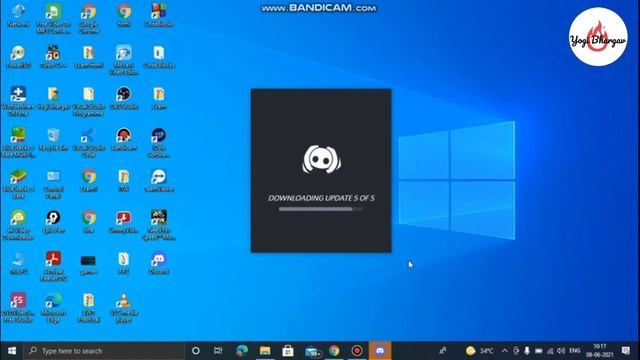Click 'DOWNLOADING UPDATE 5 OF 5' text
Screen dimensions: 640x360
[x=321, y=198]
